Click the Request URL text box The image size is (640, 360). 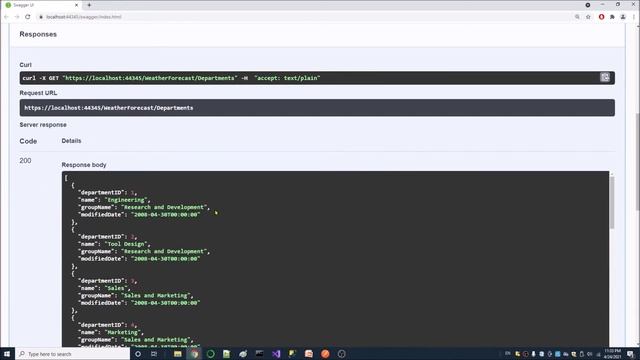(x=317, y=108)
